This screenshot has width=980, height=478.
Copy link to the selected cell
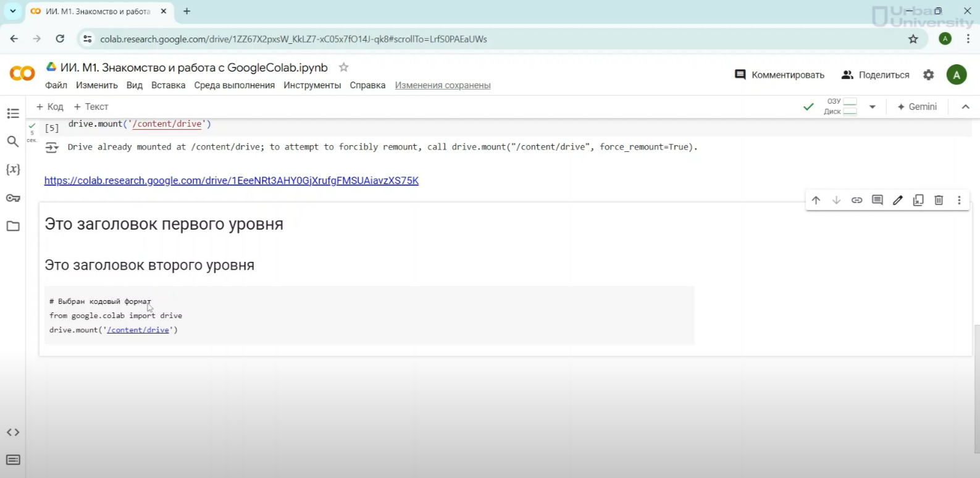pyautogui.click(x=856, y=200)
